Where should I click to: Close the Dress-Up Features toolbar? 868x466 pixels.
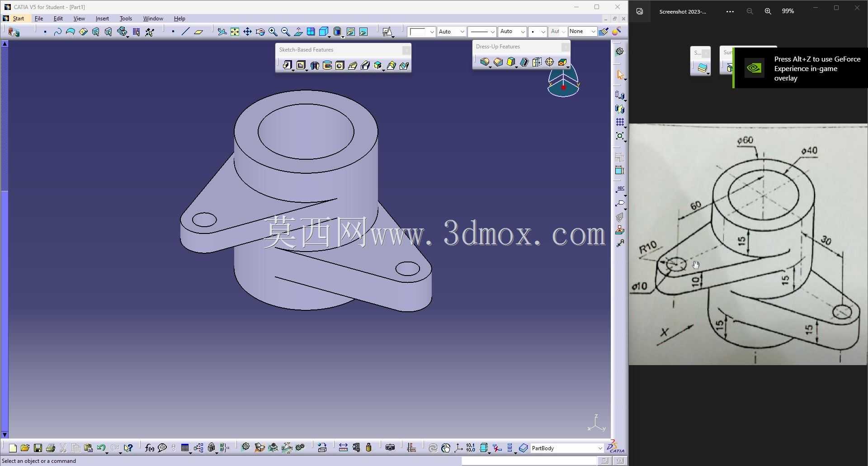565,47
